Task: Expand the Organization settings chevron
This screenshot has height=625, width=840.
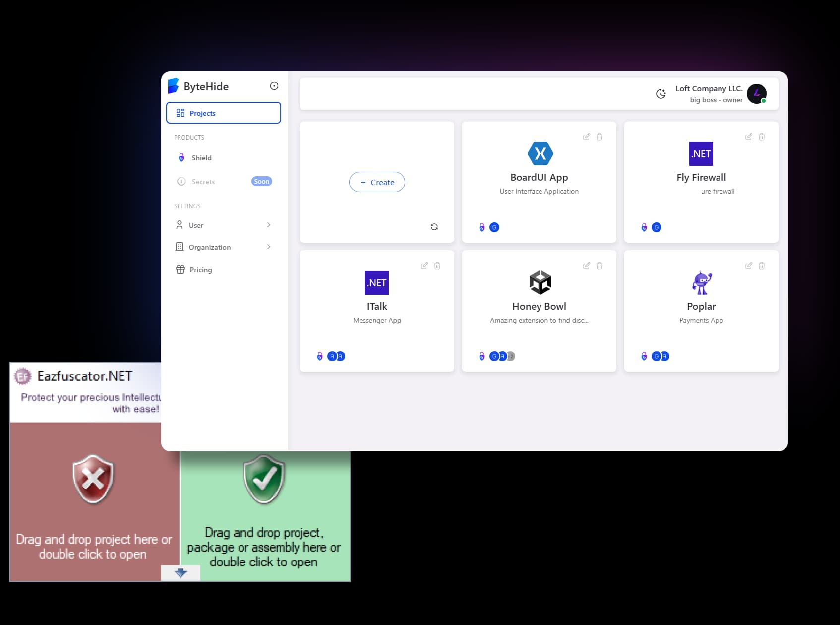Action: pos(269,247)
